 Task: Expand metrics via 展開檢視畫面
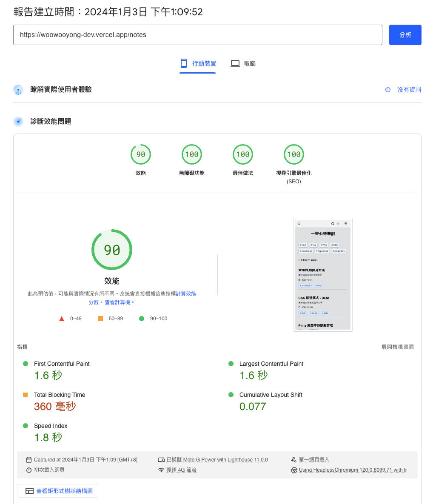coord(397,347)
